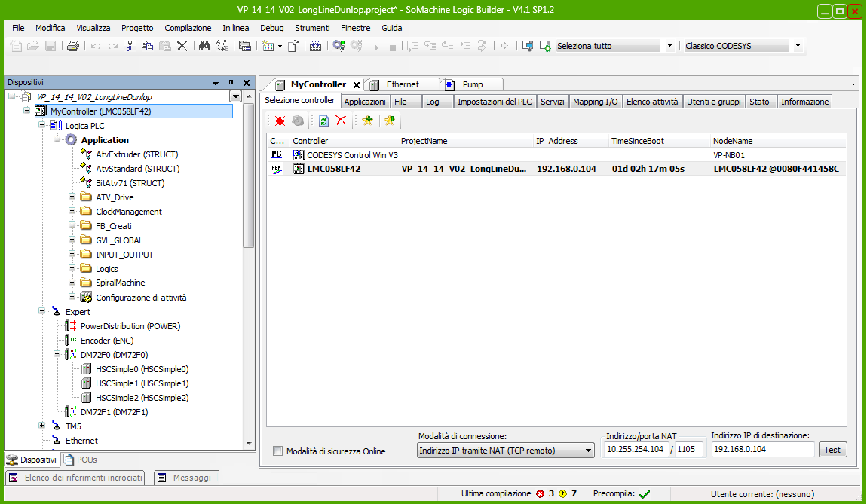Expand the SpiralMachine folder
Viewport: 867px width, 504px height.
pyautogui.click(x=72, y=283)
